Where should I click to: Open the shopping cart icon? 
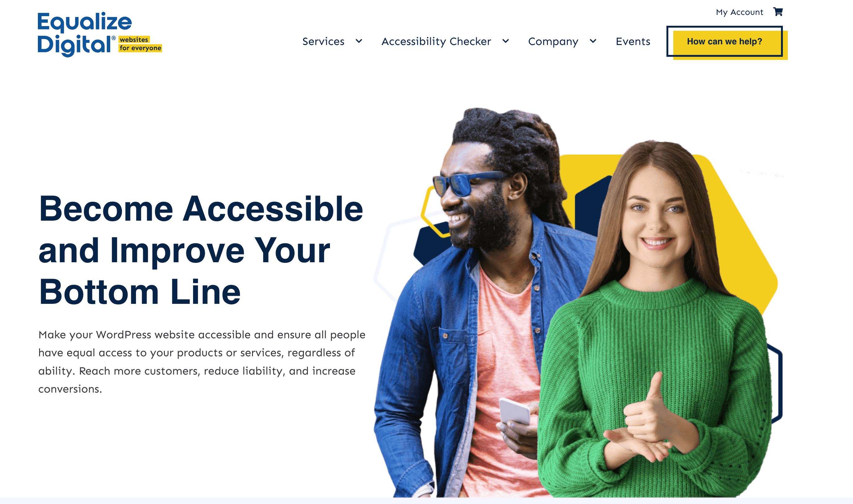(x=778, y=12)
